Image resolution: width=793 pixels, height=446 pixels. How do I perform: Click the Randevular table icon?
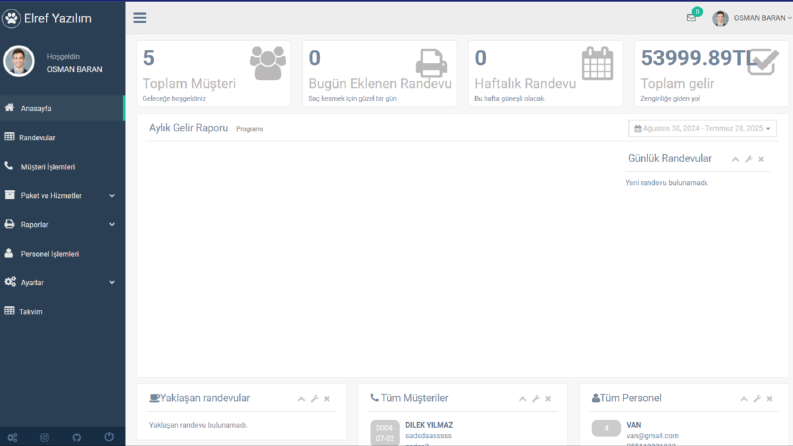9,137
